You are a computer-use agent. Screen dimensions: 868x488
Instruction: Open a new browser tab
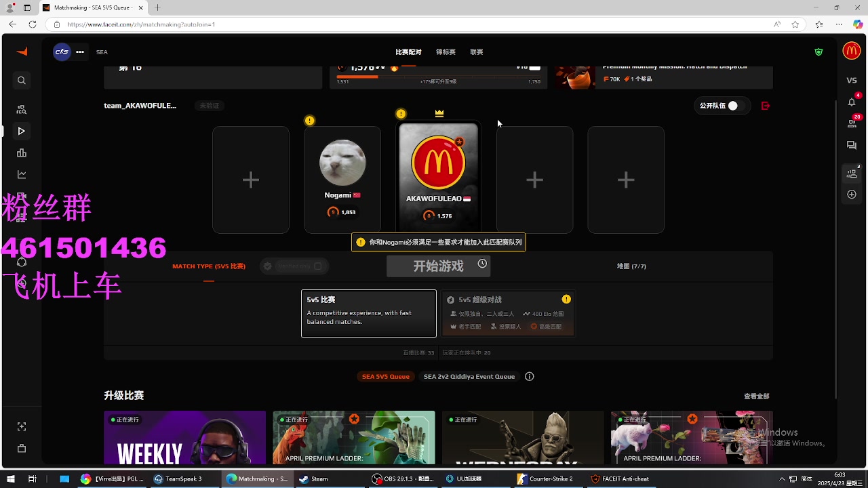pos(157,7)
